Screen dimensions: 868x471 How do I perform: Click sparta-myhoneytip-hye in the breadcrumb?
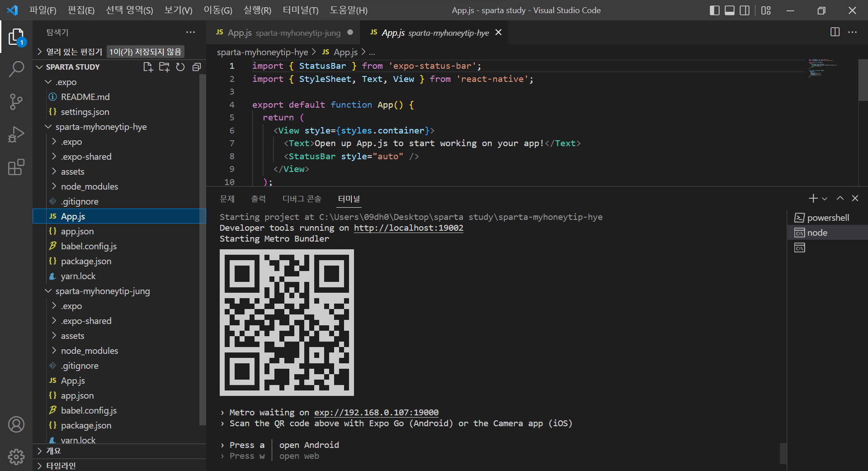pos(262,52)
